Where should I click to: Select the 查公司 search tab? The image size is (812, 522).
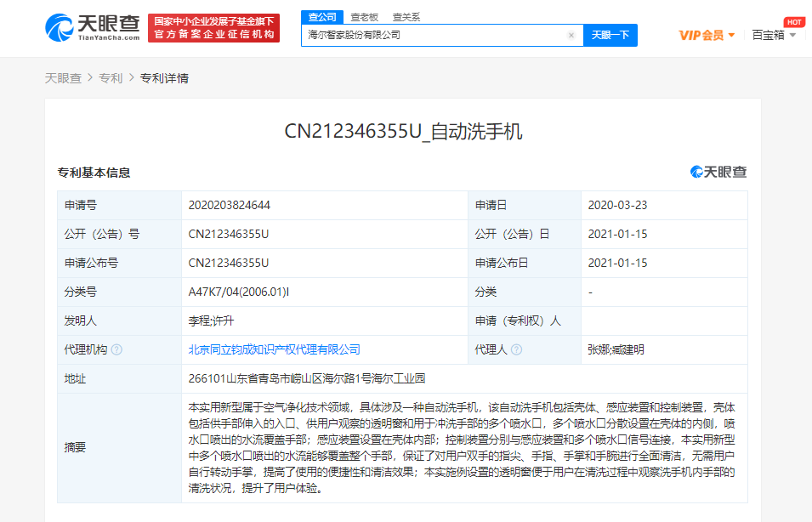(322, 17)
